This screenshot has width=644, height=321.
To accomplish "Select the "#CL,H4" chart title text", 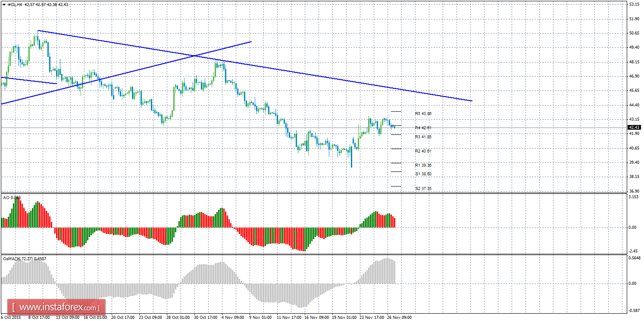I will (x=16, y=4).
